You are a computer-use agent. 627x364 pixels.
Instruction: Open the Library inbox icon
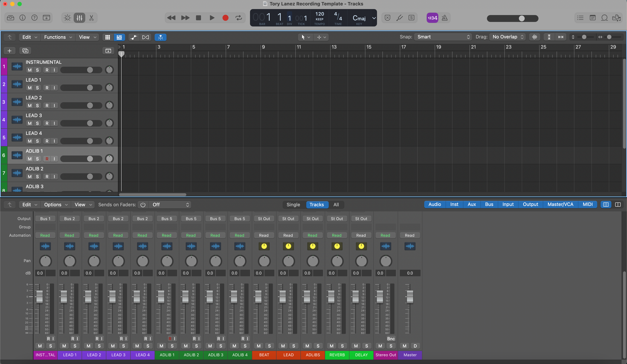click(x=11, y=18)
